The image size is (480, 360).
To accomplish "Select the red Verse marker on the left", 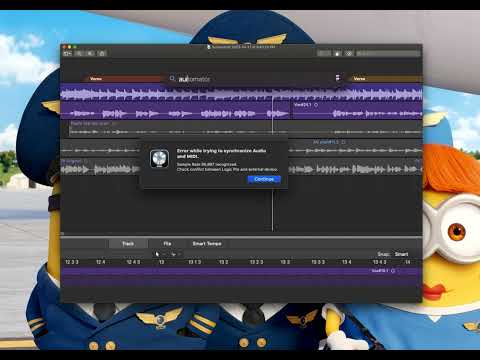I will pos(125,79).
